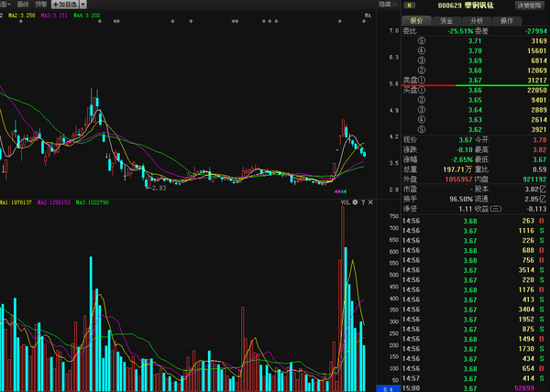This screenshot has height=392, width=550.
Task: Click trade row with volume 263 B
Action: point(475,221)
